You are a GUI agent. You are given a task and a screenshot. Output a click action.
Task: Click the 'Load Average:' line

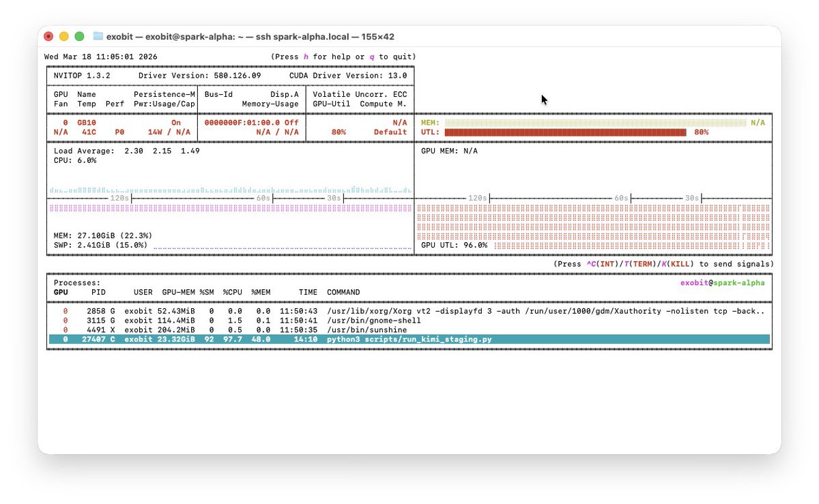coord(127,151)
